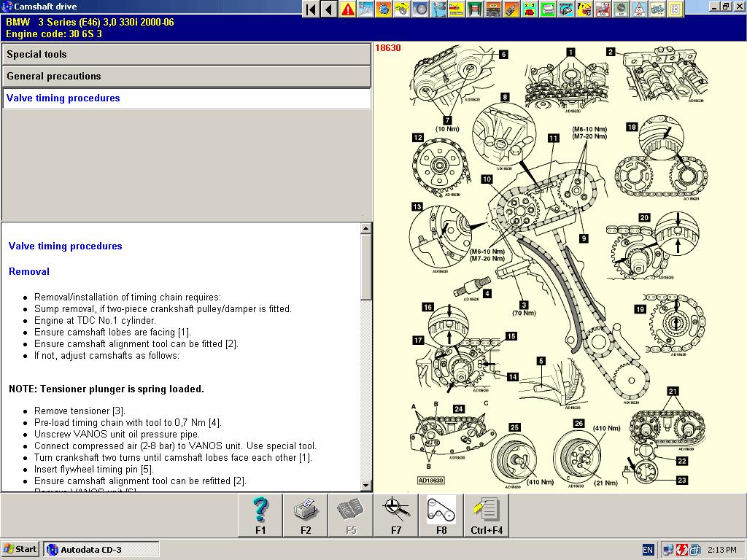The image size is (747, 560).
Task: Open the A/C air conditioning icon
Action: point(620,9)
